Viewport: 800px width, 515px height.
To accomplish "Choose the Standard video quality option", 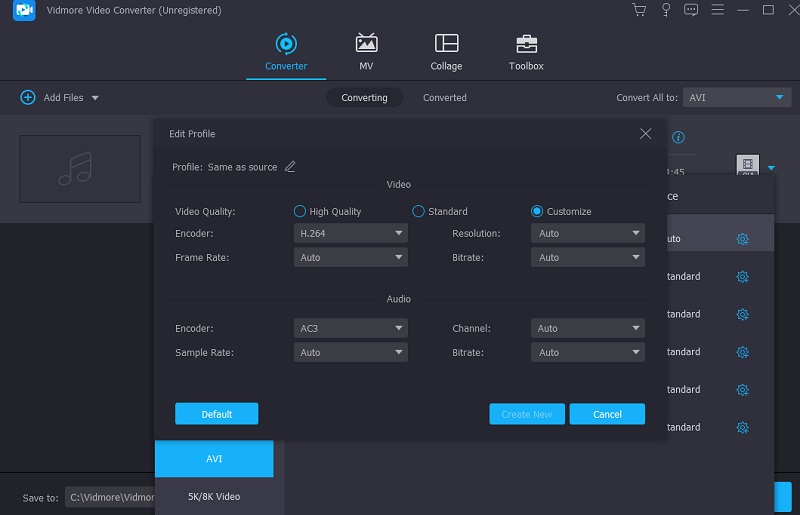I will (x=419, y=212).
